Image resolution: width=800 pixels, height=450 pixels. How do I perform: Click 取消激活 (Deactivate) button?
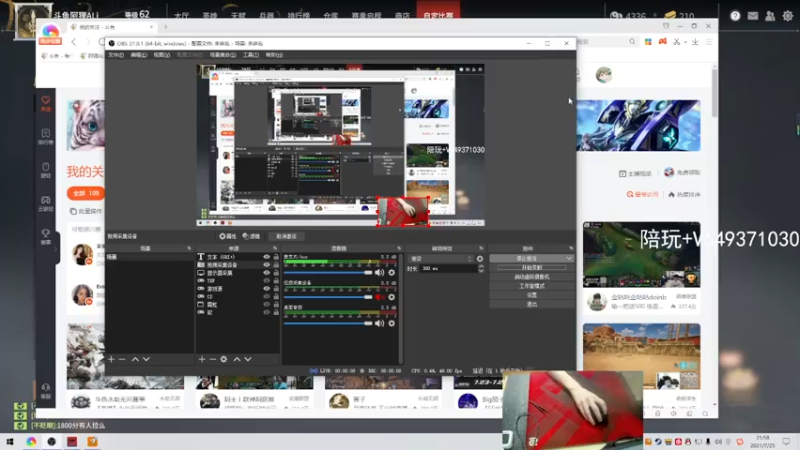pyautogui.click(x=286, y=236)
